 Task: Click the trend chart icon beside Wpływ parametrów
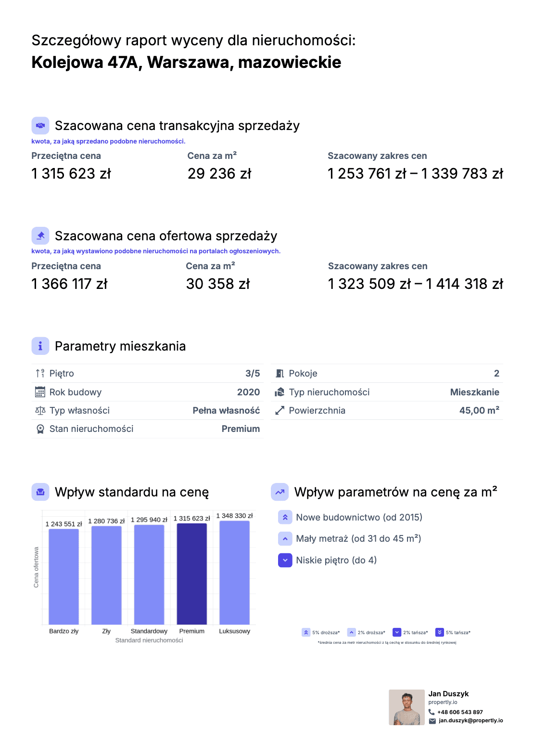(x=280, y=492)
